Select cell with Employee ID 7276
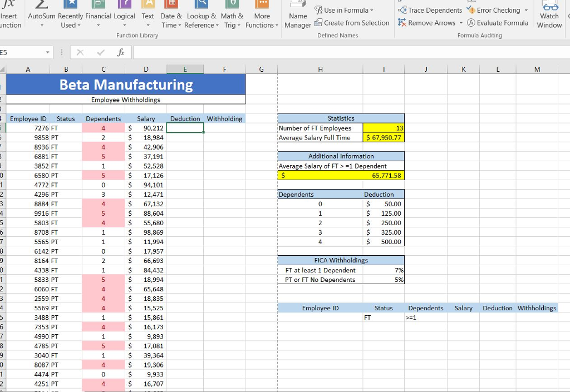570x392 pixels. click(x=28, y=128)
